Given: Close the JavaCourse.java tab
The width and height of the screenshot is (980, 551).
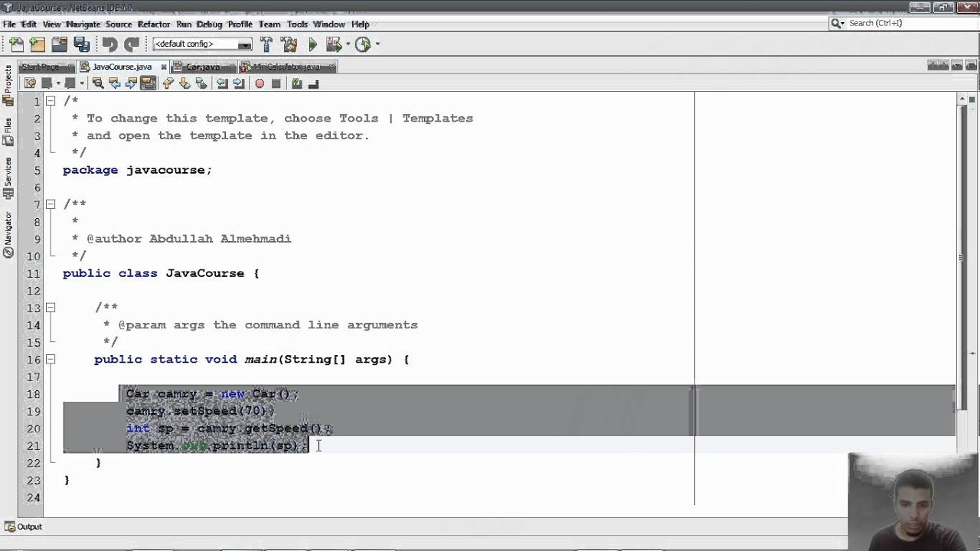Looking at the screenshot, I should 164,67.
